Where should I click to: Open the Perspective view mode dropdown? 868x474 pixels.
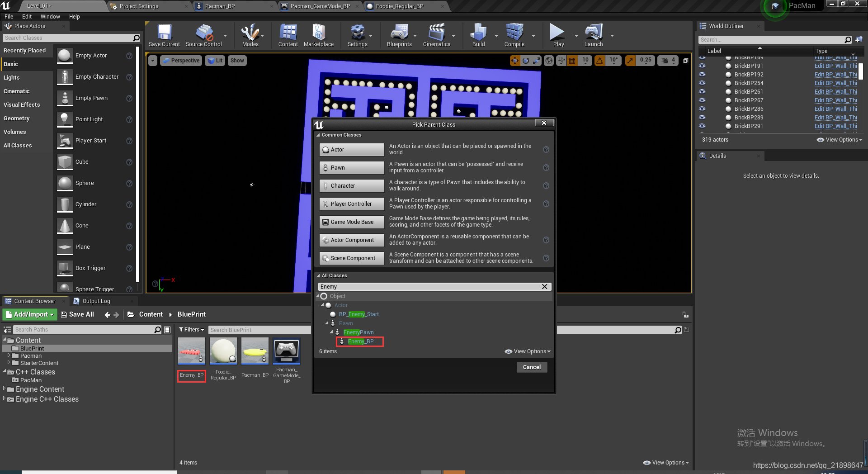tap(180, 61)
